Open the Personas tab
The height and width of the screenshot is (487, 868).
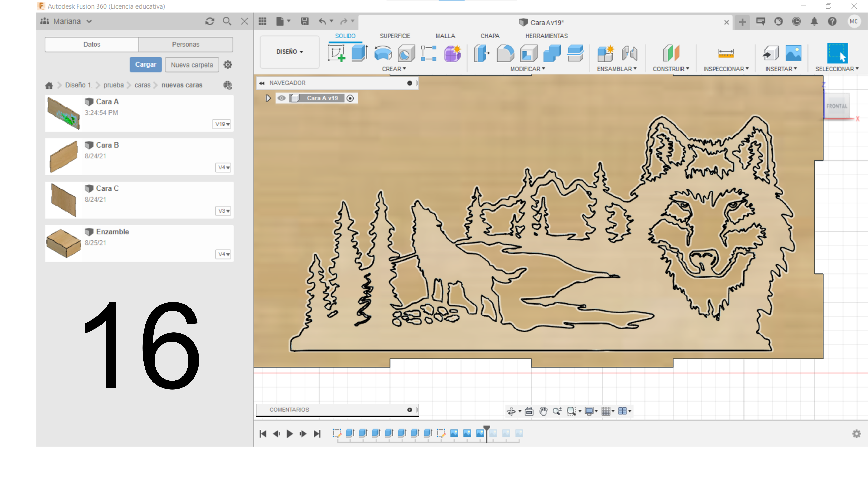pyautogui.click(x=186, y=44)
